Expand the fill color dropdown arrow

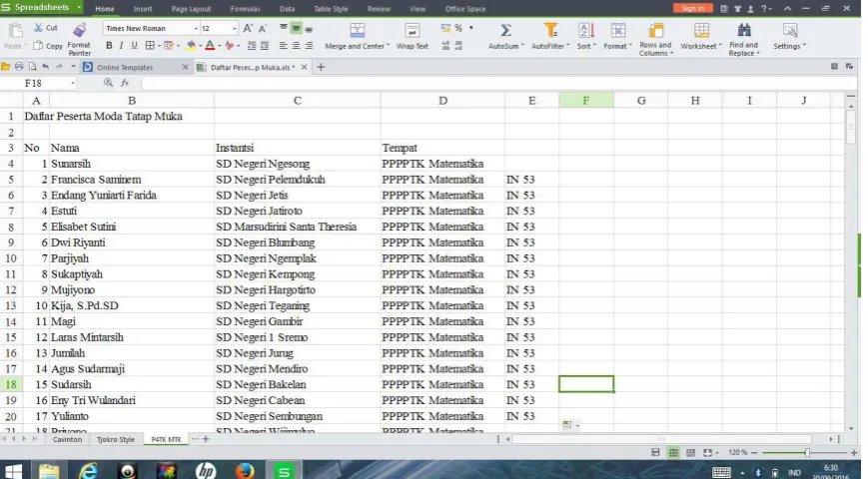pos(200,46)
